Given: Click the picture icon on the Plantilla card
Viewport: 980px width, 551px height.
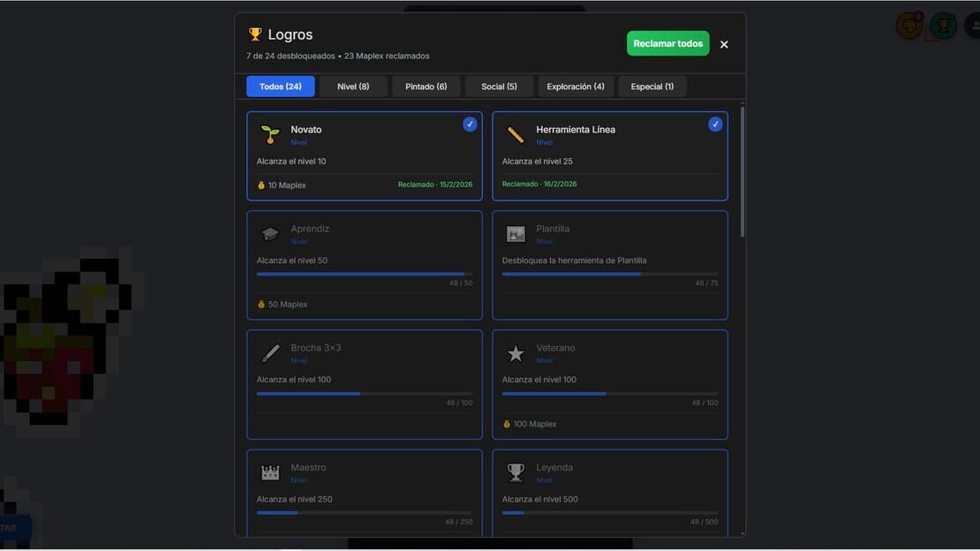Looking at the screenshot, I should [516, 234].
